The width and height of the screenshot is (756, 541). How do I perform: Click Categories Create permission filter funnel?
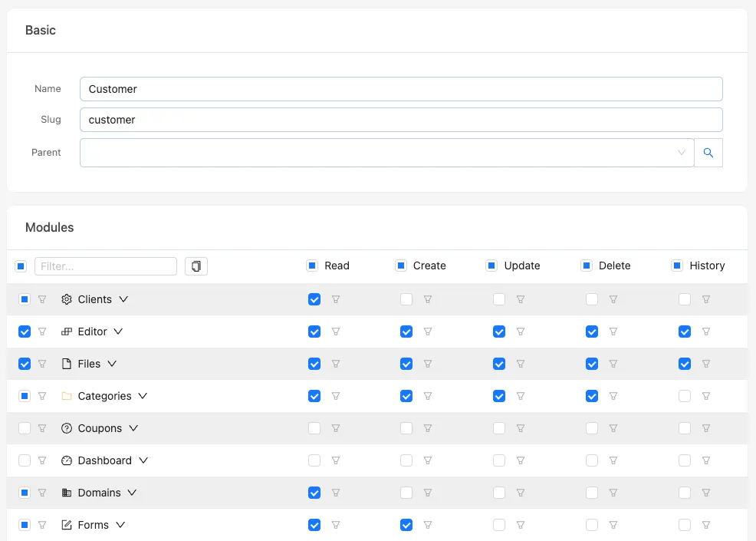click(428, 396)
